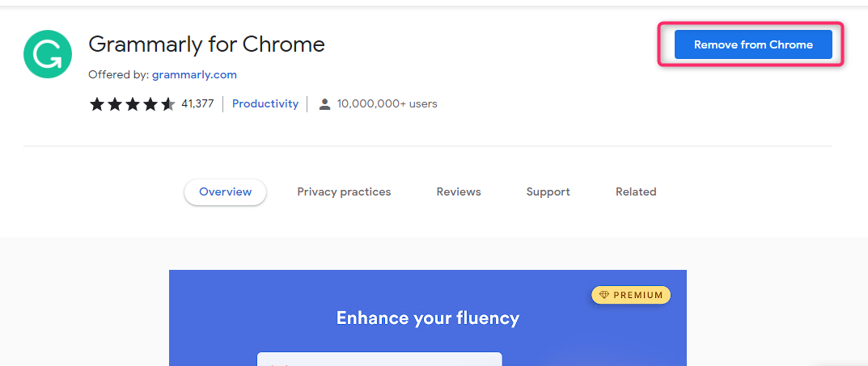This screenshot has width=868, height=366.
Task: Click the users person icon
Action: pyautogui.click(x=325, y=104)
